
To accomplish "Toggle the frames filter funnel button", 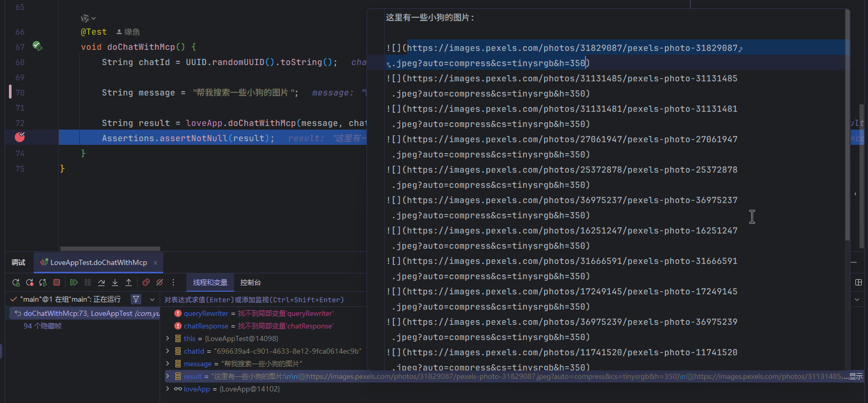I will [136, 299].
